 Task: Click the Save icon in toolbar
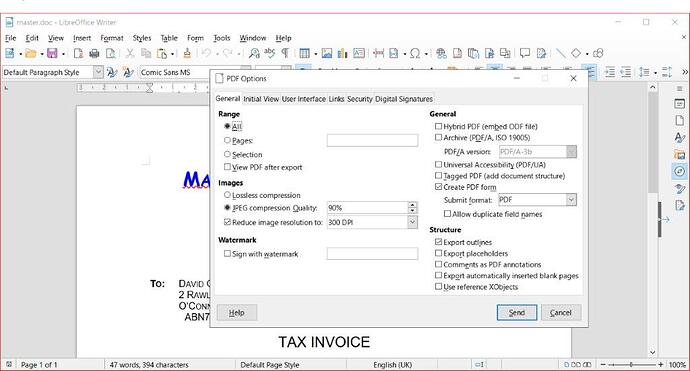click(52, 53)
